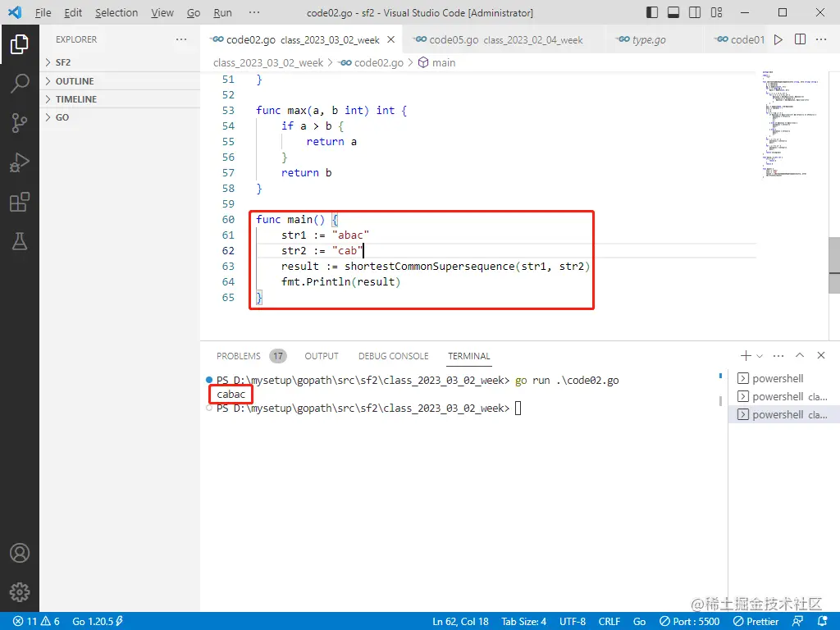This screenshot has height=630, width=840.
Task: Close the terminal panel
Action: coord(820,355)
